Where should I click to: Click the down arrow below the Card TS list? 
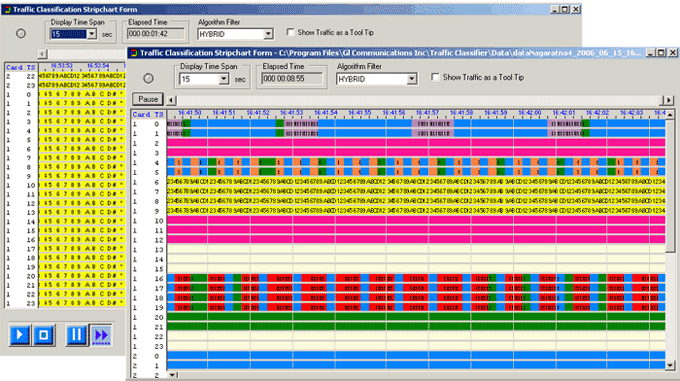(173, 375)
